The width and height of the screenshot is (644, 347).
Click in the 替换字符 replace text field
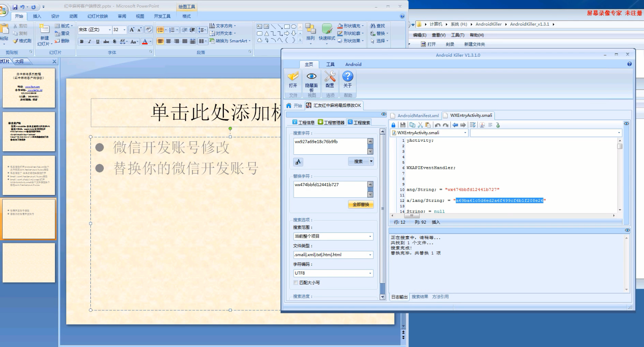click(x=330, y=189)
